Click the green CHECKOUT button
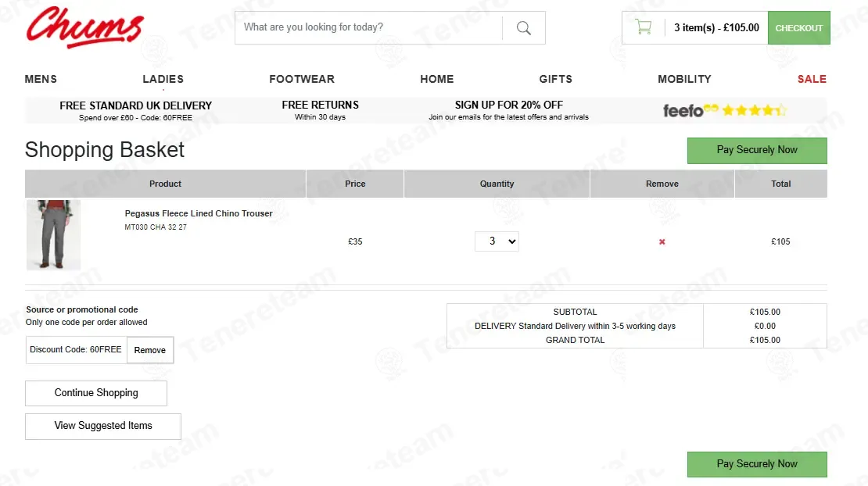The width and height of the screenshot is (868, 486). [799, 27]
